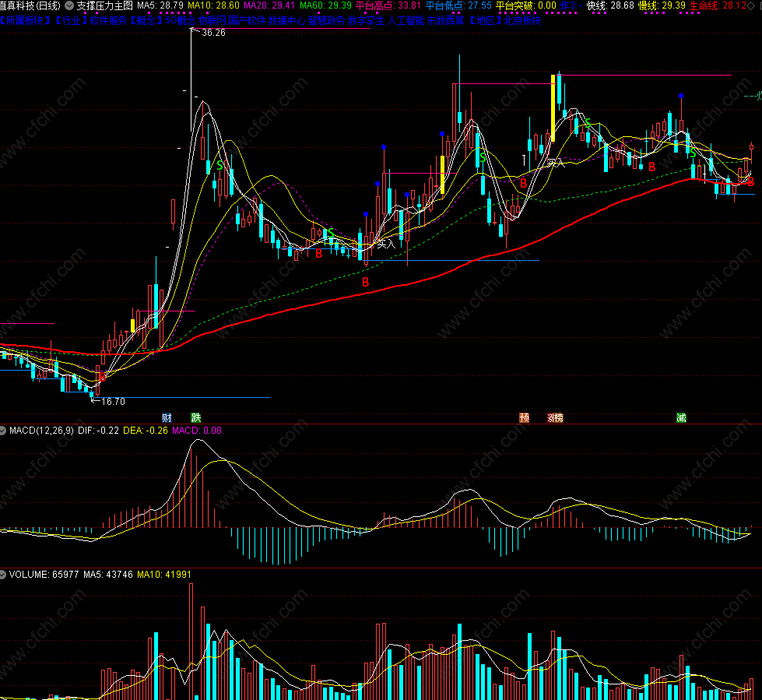Click the 【行业】 label

coord(71,20)
